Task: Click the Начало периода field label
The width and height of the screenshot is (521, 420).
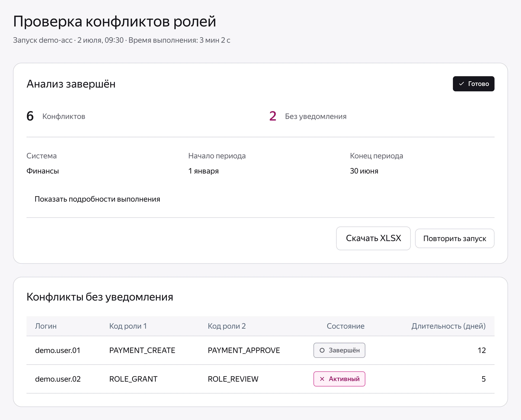Action: pyautogui.click(x=217, y=156)
